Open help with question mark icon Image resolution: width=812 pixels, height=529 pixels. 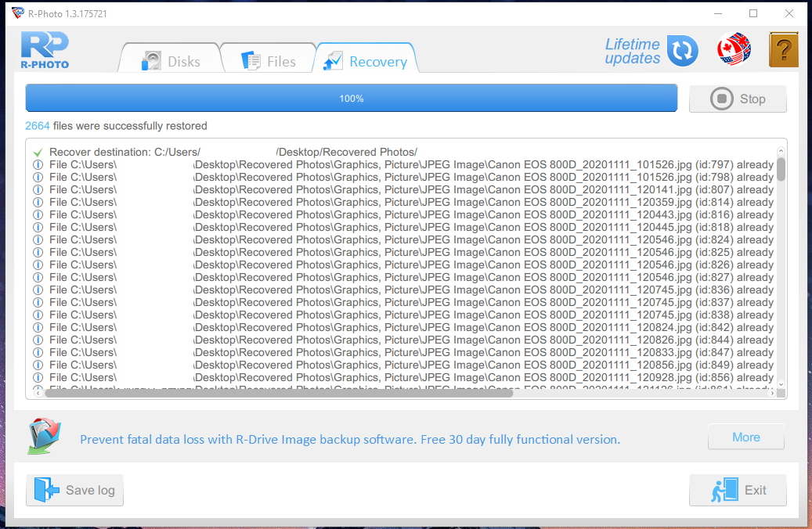click(784, 49)
